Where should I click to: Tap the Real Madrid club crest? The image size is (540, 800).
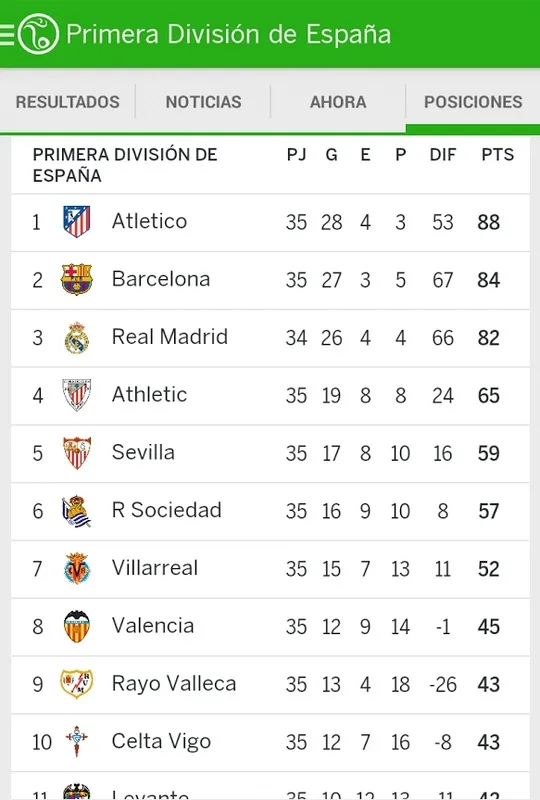pos(77,337)
